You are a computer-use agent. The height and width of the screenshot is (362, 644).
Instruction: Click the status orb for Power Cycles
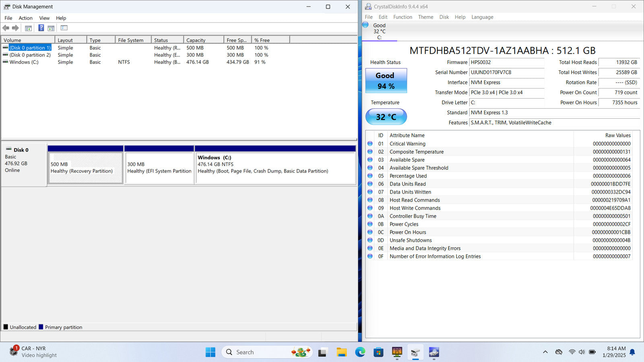coord(370,224)
